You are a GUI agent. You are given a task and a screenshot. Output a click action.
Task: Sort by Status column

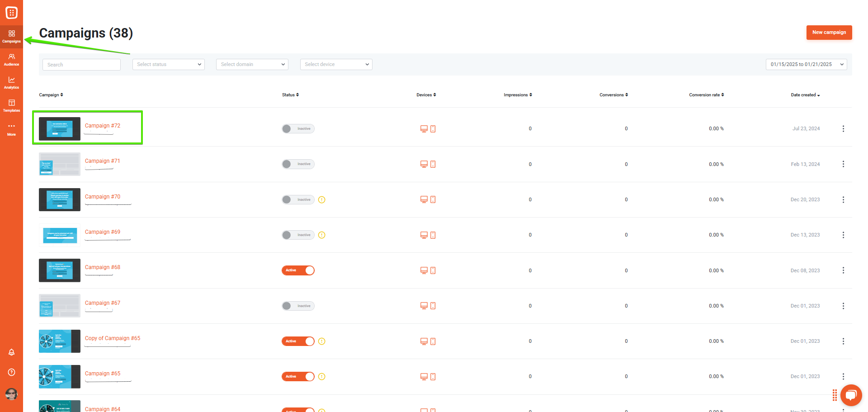pos(290,95)
